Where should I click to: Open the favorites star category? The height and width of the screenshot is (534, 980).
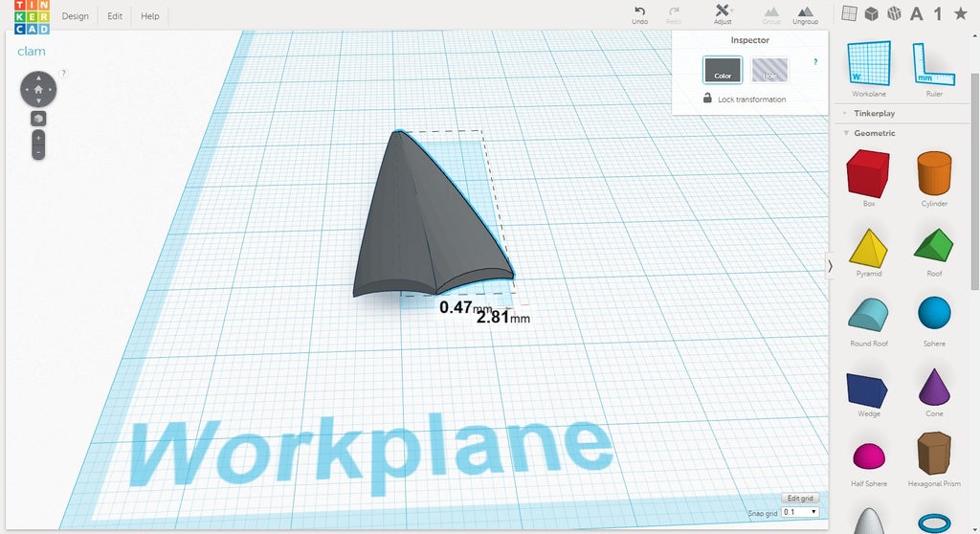click(961, 13)
